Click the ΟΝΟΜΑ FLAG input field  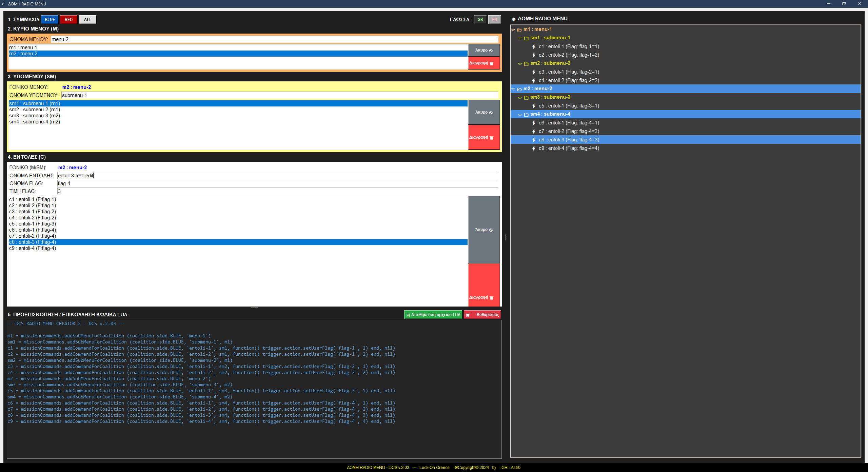pyautogui.click(x=277, y=183)
